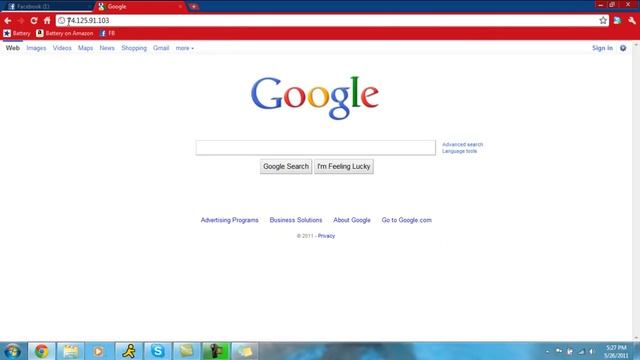
Task: Select the Google tab
Action: pyautogui.click(x=140, y=7)
